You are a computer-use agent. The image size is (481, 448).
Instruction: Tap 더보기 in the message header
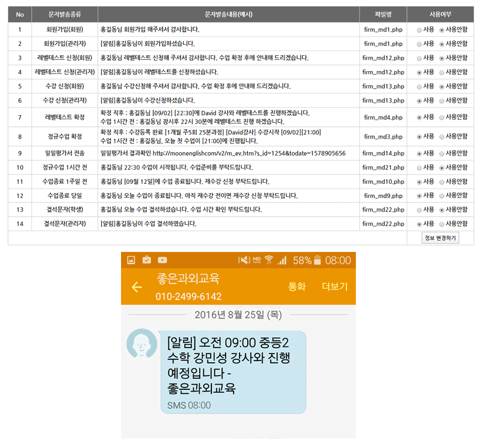335,287
